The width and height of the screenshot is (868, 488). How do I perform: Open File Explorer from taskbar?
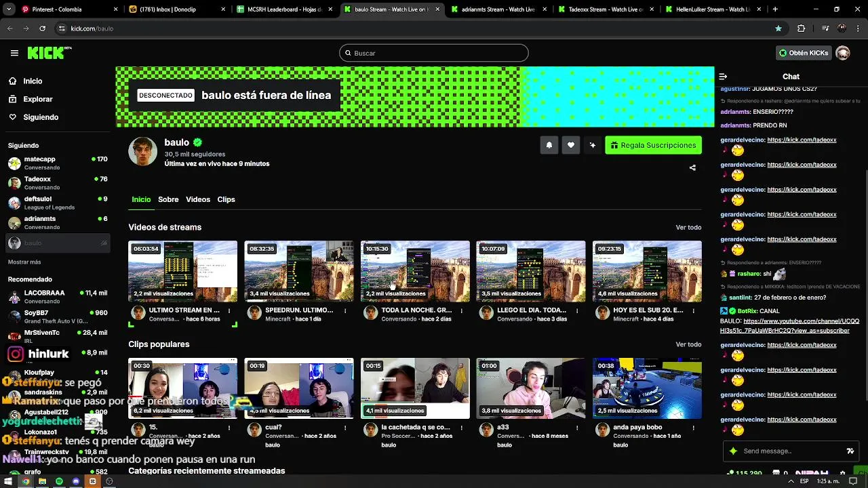pos(42,481)
